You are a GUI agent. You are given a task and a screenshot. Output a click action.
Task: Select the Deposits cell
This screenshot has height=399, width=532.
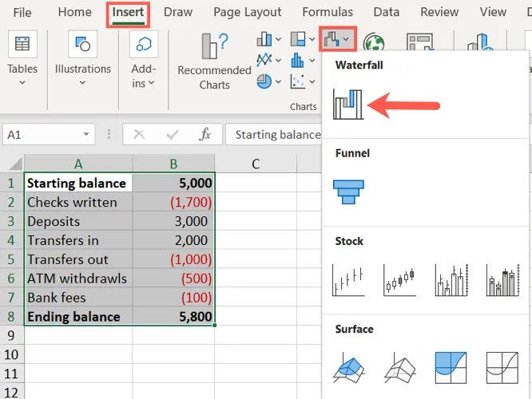click(78, 221)
